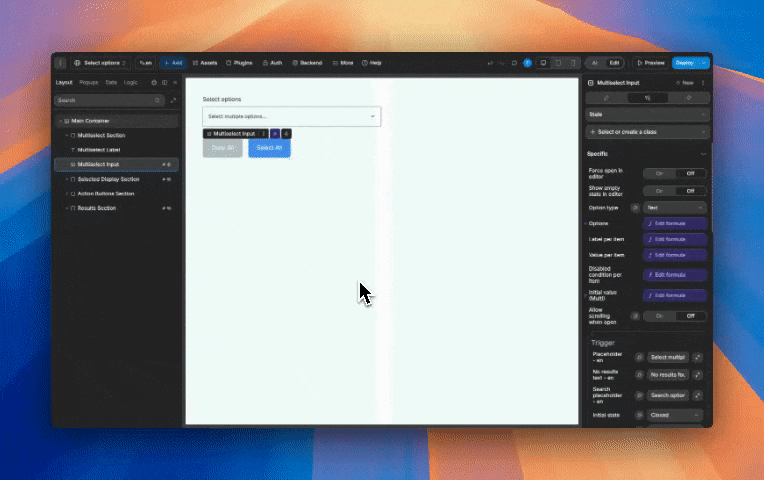Set Show empty state in editor to On
The height and width of the screenshot is (480, 764).
point(659,191)
